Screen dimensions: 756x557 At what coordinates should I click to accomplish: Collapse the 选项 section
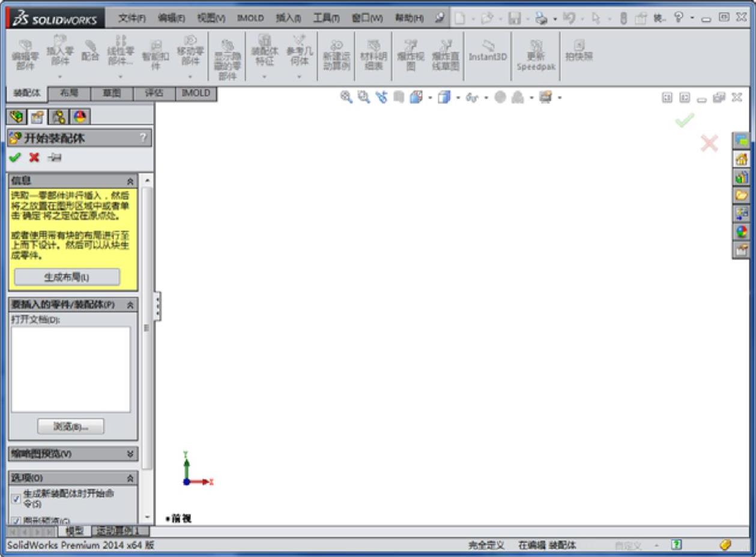click(x=130, y=478)
